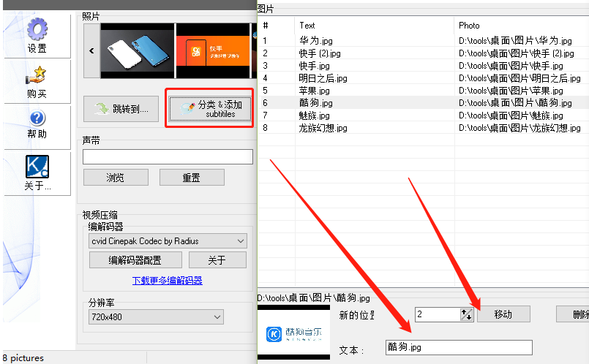Viewport: 589px width, 364px height.
Task: Click the 8 pictures status bar text
Action: pyautogui.click(x=23, y=358)
